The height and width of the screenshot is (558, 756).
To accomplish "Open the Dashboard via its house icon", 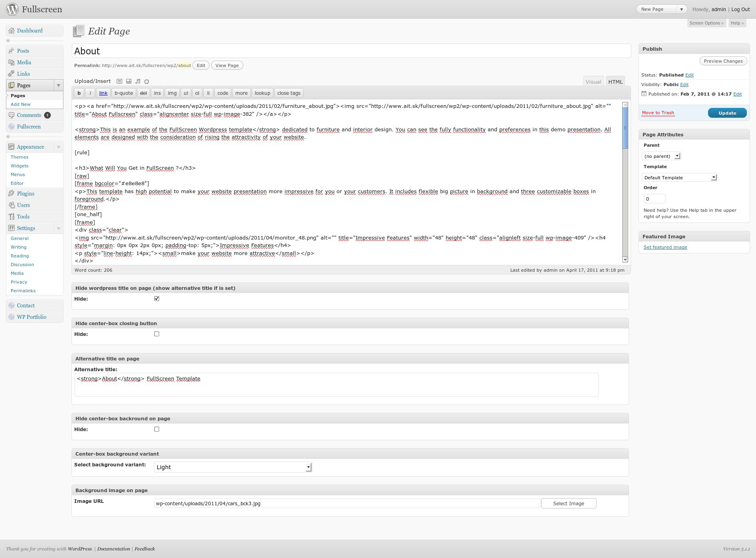I will (12, 31).
